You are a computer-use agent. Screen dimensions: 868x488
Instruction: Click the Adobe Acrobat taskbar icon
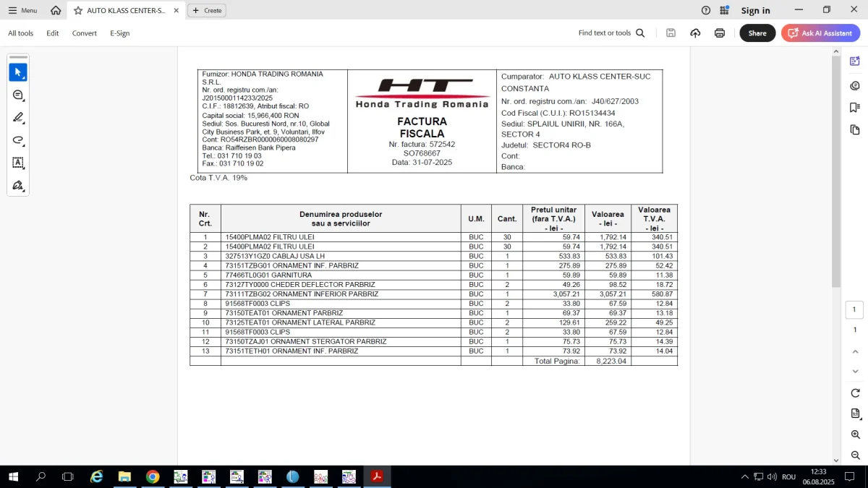pyautogui.click(x=377, y=476)
